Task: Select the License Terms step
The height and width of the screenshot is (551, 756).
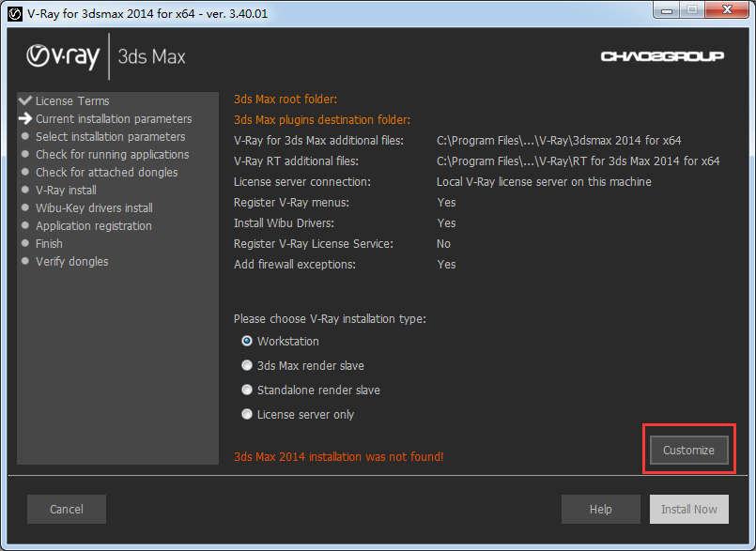Action: [72, 101]
